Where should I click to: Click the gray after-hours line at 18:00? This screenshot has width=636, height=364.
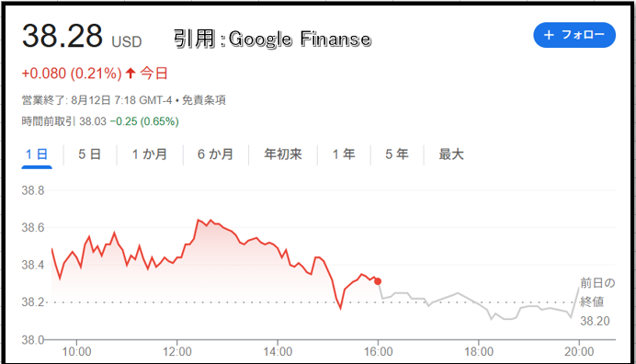479,304
